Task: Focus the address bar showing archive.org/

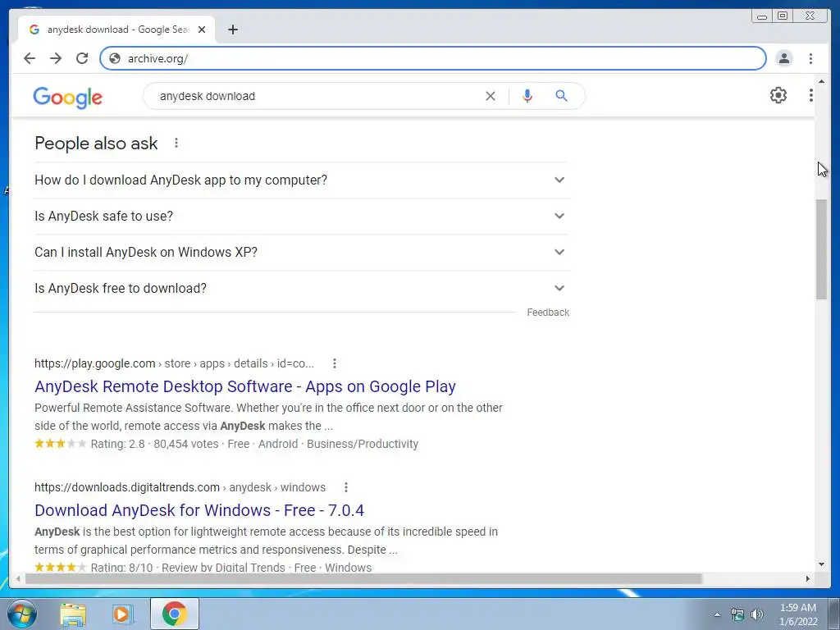Action: click(x=433, y=58)
